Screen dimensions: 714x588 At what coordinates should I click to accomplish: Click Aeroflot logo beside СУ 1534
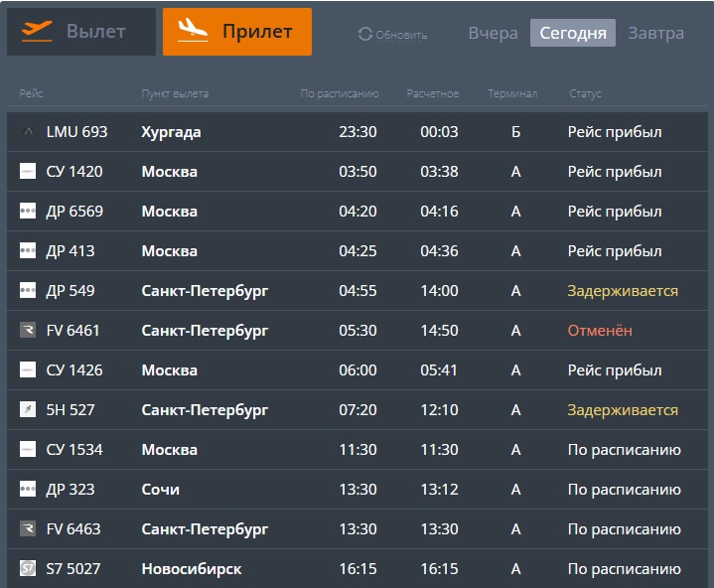(x=28, y=449)
